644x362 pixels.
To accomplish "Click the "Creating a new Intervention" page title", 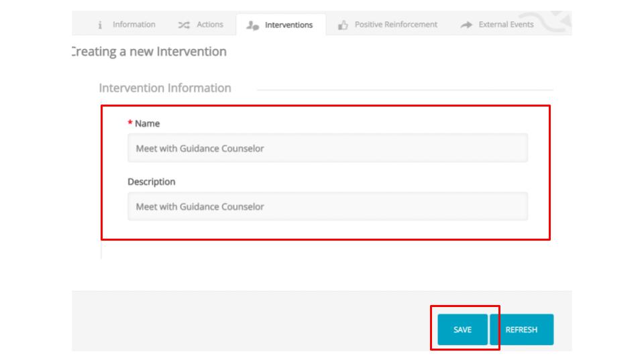I will pos(149,52).
